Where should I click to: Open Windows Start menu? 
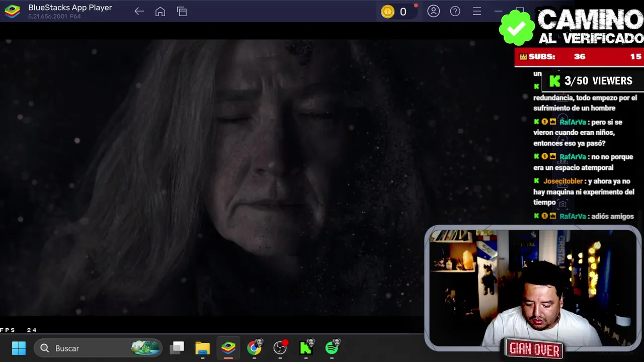point(19,348)
